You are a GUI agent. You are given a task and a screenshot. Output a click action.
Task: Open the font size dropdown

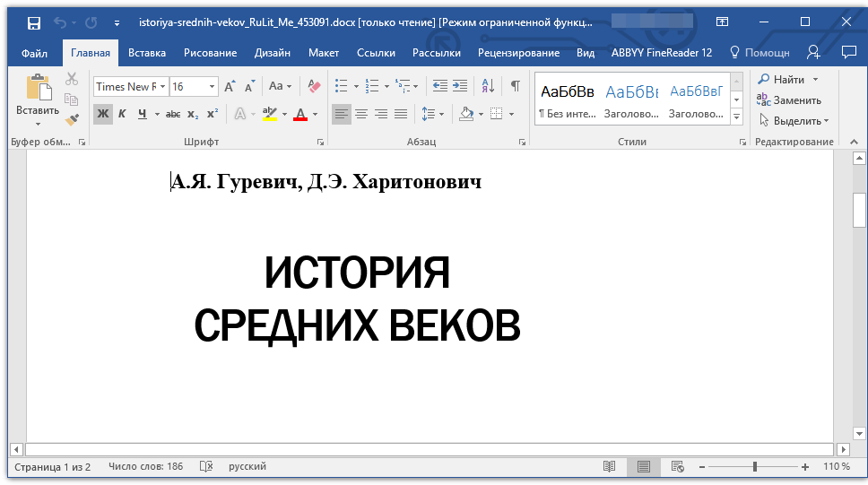tap(213, 87)
